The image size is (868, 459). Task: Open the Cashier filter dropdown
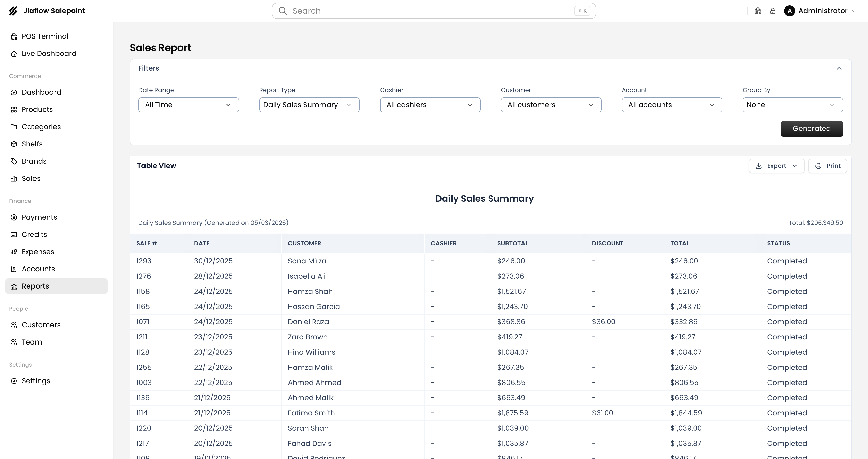[430, 105]
